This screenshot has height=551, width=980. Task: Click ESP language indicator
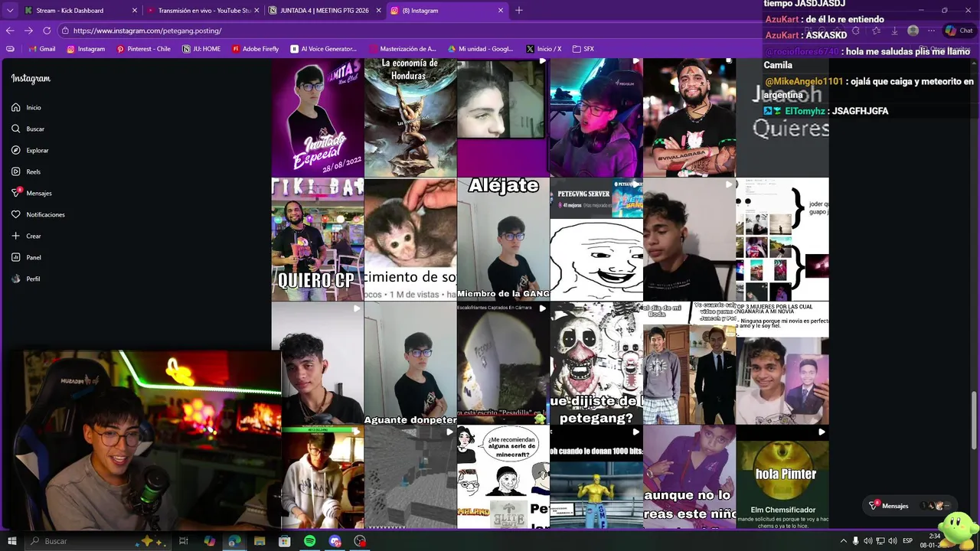tap(907, 541)
